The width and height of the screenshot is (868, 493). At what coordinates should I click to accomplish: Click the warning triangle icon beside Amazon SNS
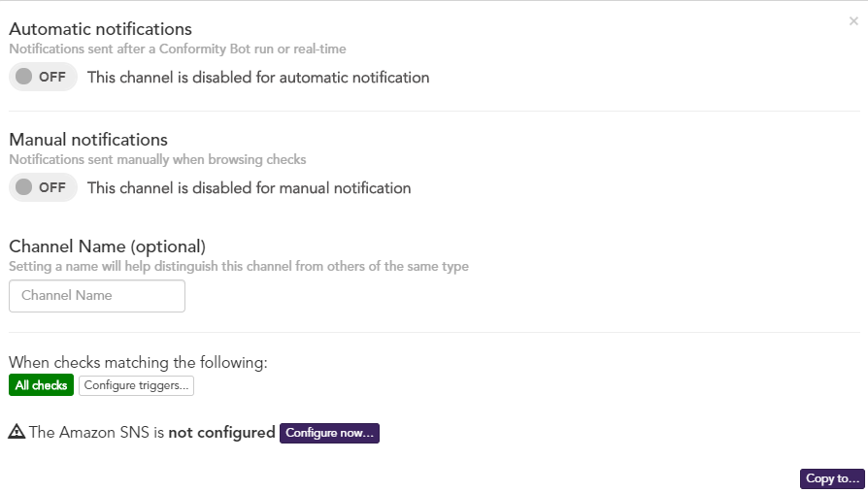17,432
